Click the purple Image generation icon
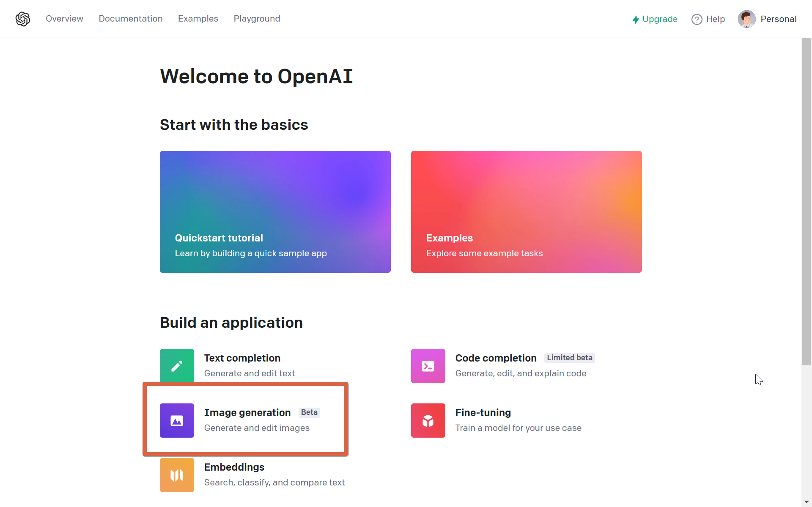This screenshot has height=507, width=812. (x=177, y=420)
